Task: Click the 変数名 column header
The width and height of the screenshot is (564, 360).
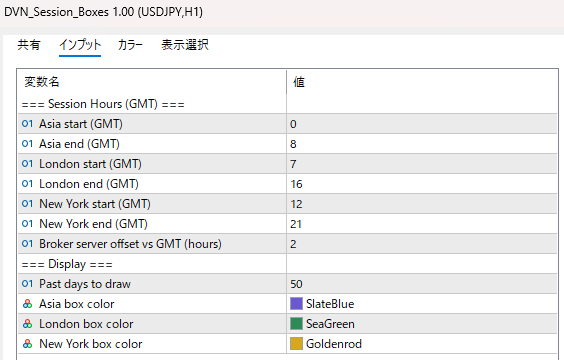Action: click(x=42, y=82)
